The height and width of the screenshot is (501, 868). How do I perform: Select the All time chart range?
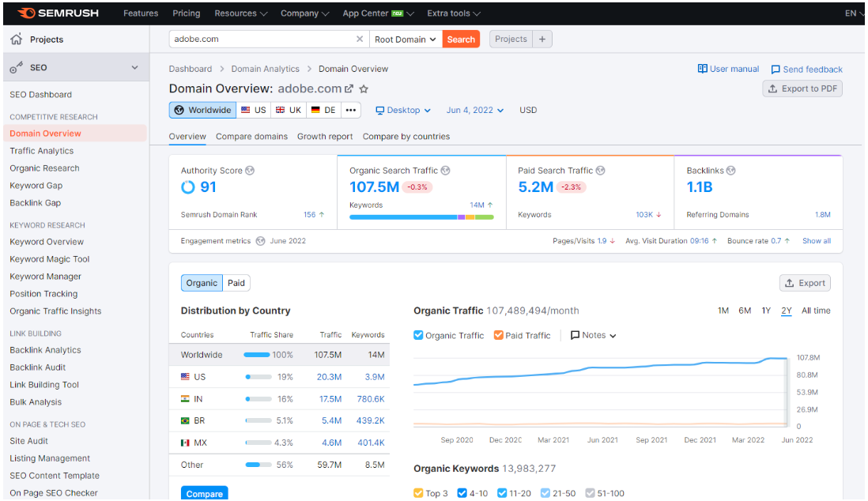(816, 311)
